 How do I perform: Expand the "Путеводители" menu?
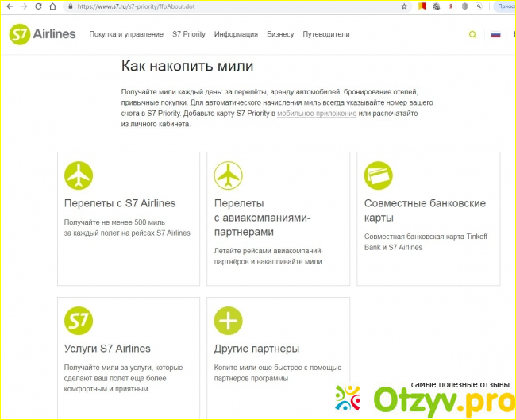tap(326, 35)
